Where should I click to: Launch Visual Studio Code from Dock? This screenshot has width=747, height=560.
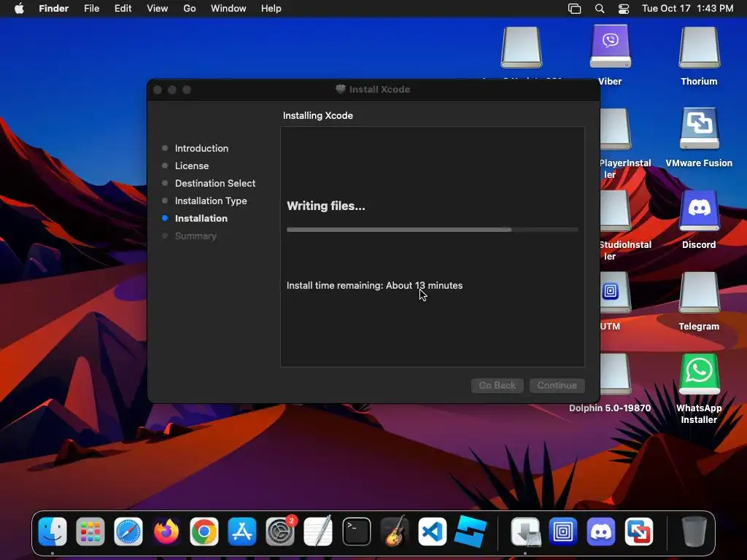[432, 532]
